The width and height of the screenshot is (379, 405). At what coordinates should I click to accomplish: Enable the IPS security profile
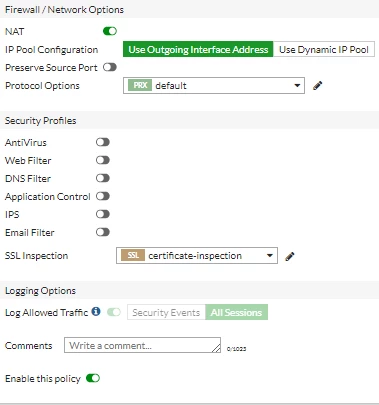coord(103,214)
